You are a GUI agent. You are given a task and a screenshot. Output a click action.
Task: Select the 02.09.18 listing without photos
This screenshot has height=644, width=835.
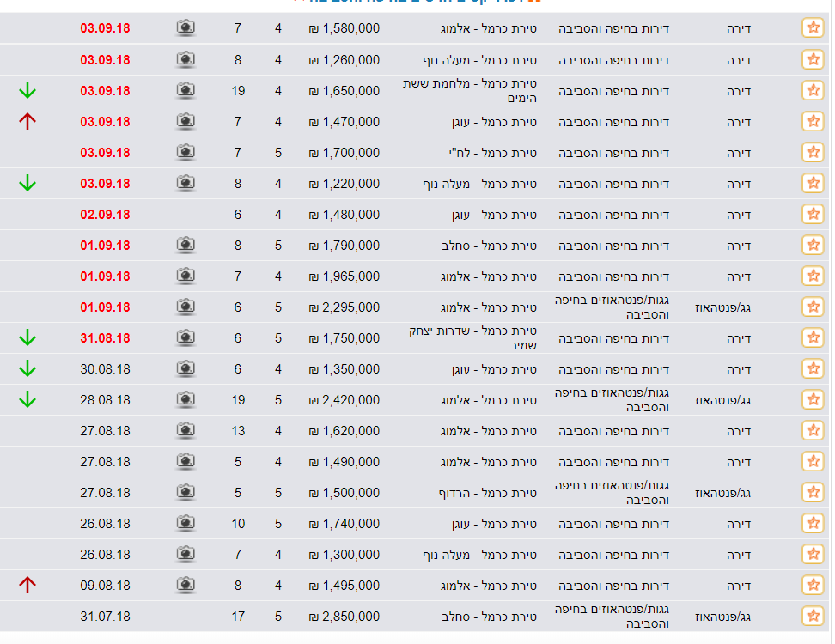(414, 215)
